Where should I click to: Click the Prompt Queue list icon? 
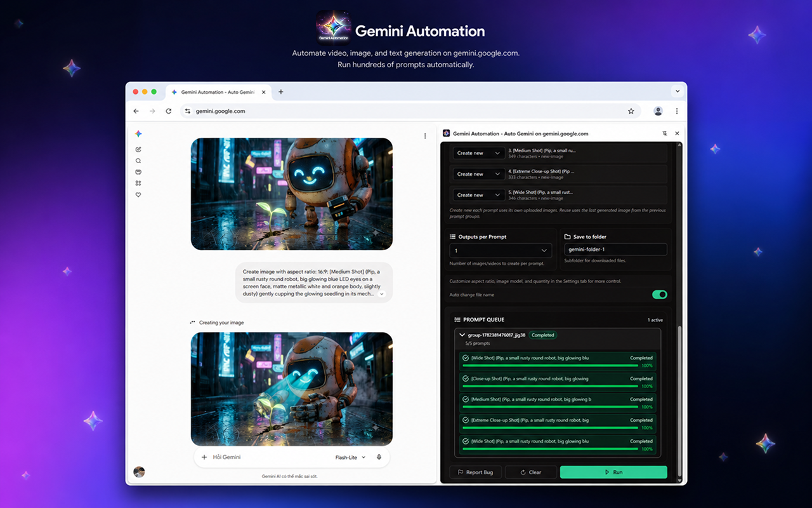pos(457,319)
